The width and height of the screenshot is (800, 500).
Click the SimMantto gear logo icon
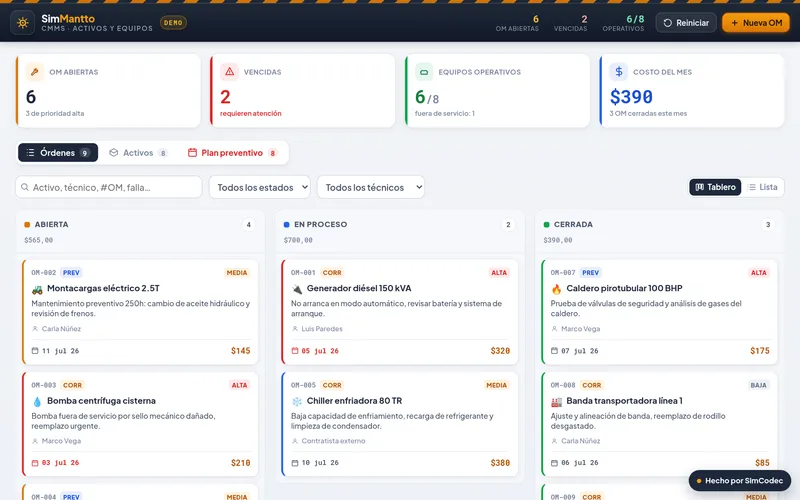[22, 22]
